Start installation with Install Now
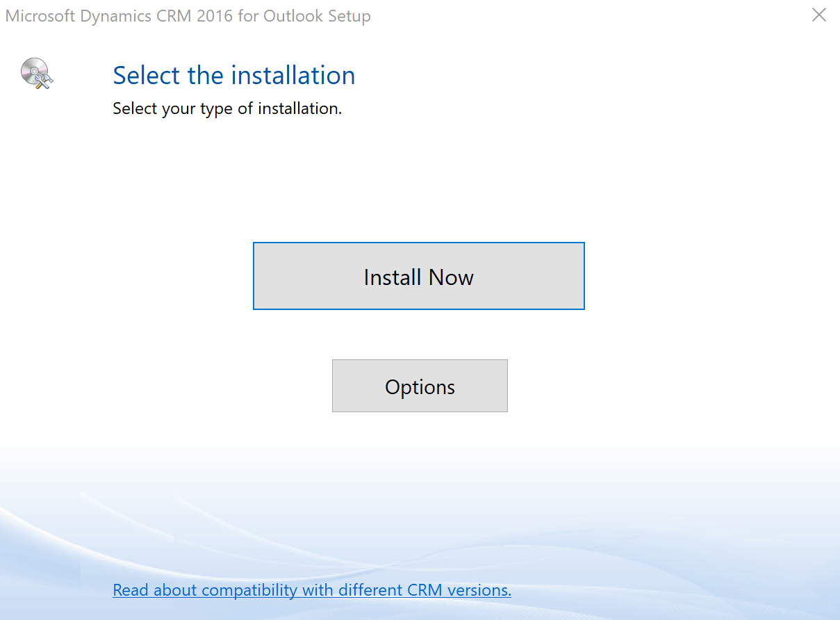Image resolution: width=840 pixels, height=620 pixels. 418,276
